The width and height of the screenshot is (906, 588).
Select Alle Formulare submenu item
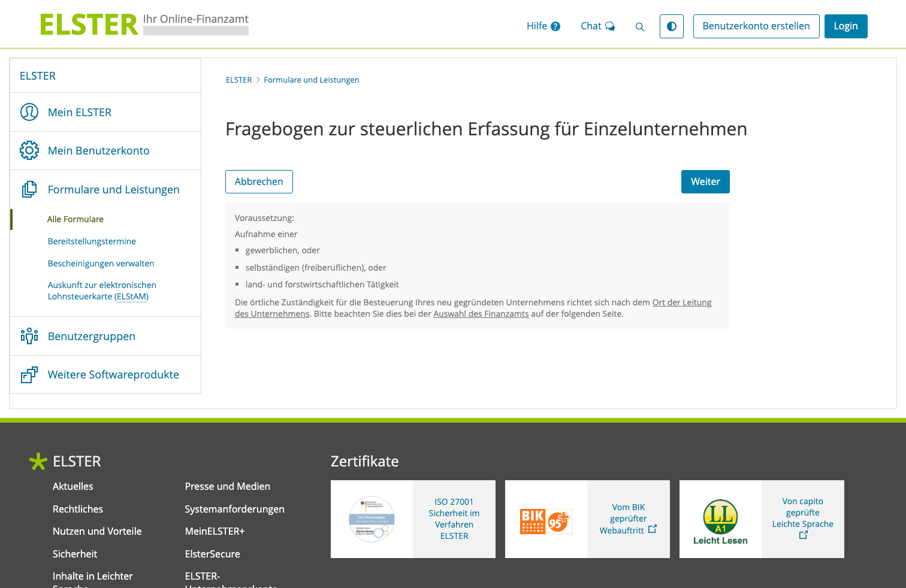click(75, 219)
